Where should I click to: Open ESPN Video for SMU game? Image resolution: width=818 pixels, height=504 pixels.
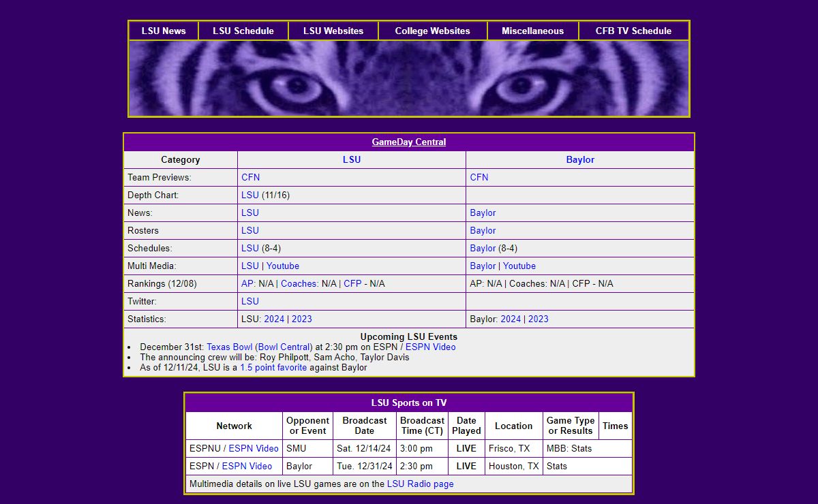254,449
